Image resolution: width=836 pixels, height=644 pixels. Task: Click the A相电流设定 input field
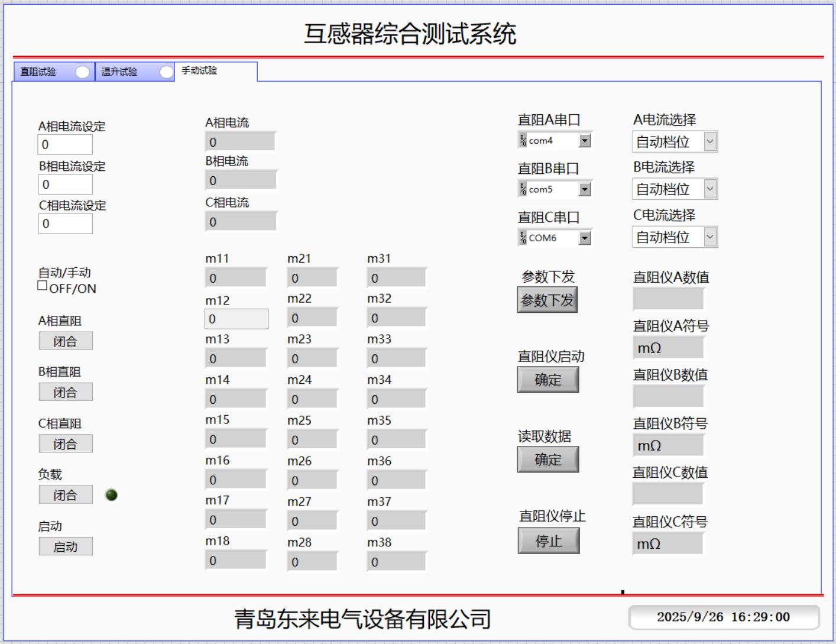66,144
